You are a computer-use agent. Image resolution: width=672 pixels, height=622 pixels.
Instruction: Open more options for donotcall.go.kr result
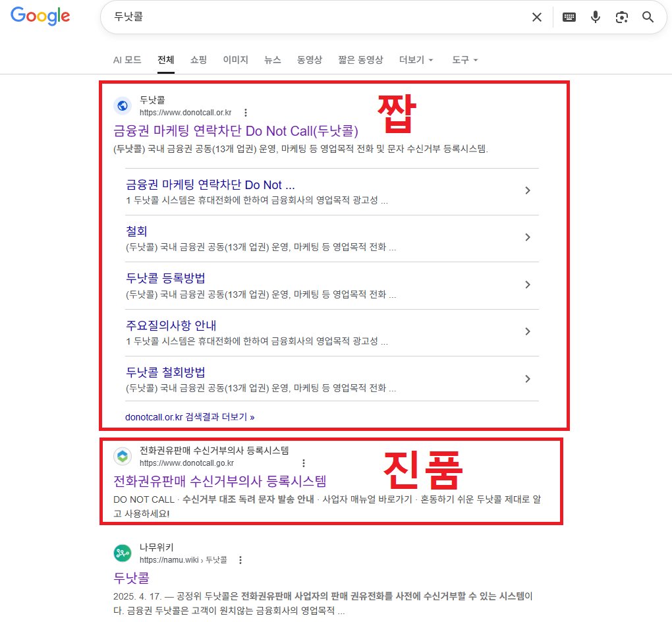coord(304,463)
